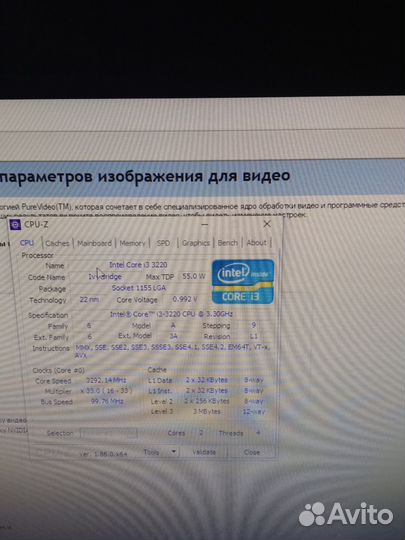Click the bus speed value 99.76 MHz
405x540 pixels.
point(107,401)
